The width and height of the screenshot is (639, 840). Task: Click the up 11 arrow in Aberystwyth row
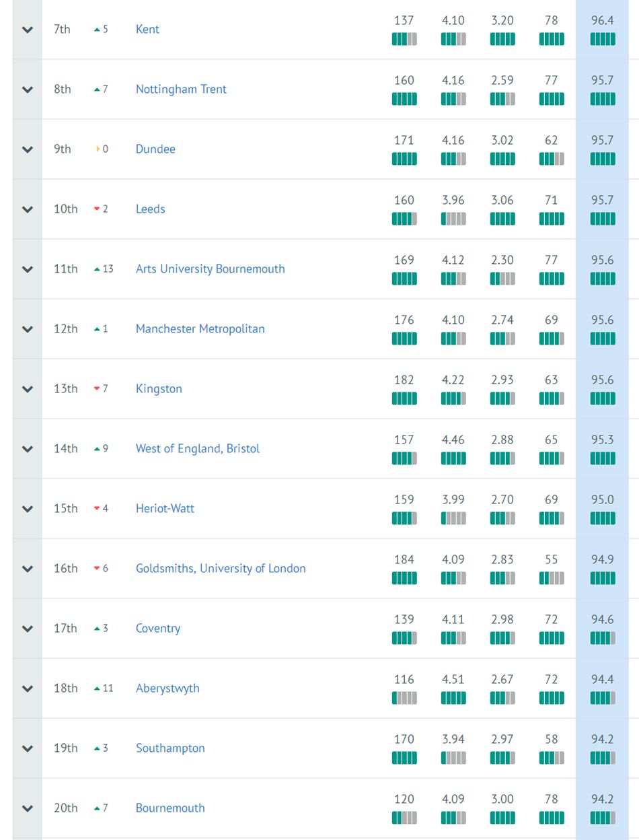pos(97,689)
